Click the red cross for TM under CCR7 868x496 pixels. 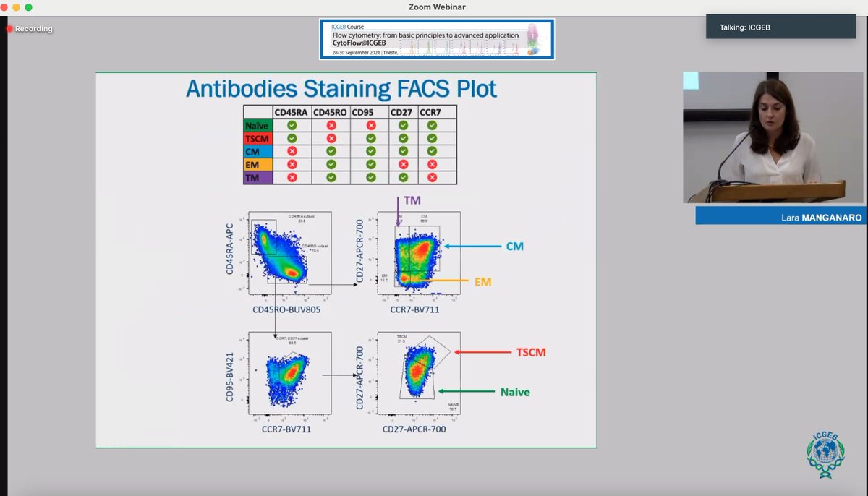pyautogui.click(x=433, y=177)
